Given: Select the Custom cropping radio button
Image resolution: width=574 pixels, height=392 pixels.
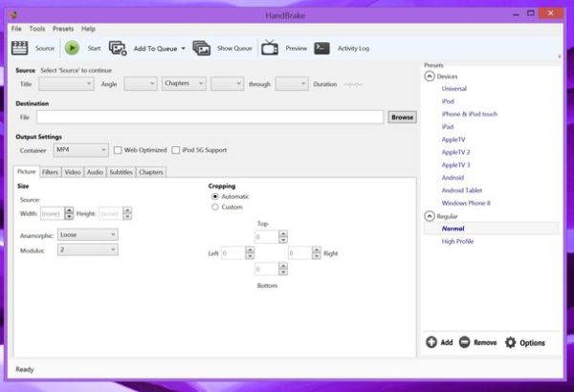Looking at the screenshot, I should tap(215, 207).
